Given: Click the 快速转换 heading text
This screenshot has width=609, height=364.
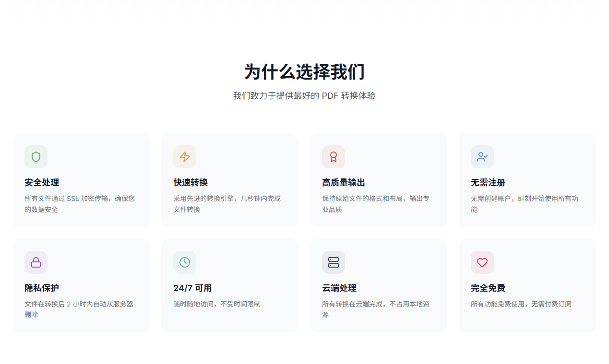Looking at the screenshot, I should point(190,183).
